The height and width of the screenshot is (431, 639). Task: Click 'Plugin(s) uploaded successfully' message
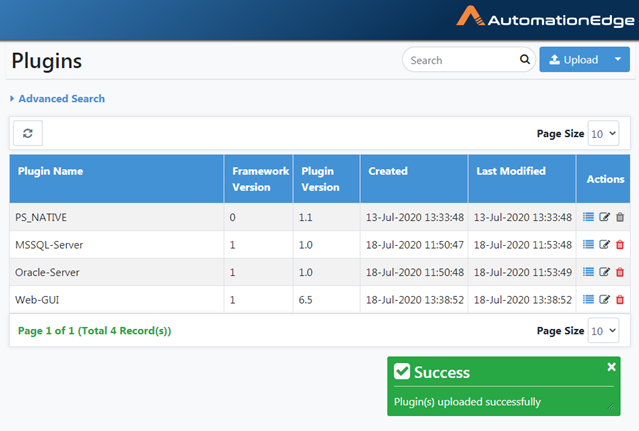467,402
